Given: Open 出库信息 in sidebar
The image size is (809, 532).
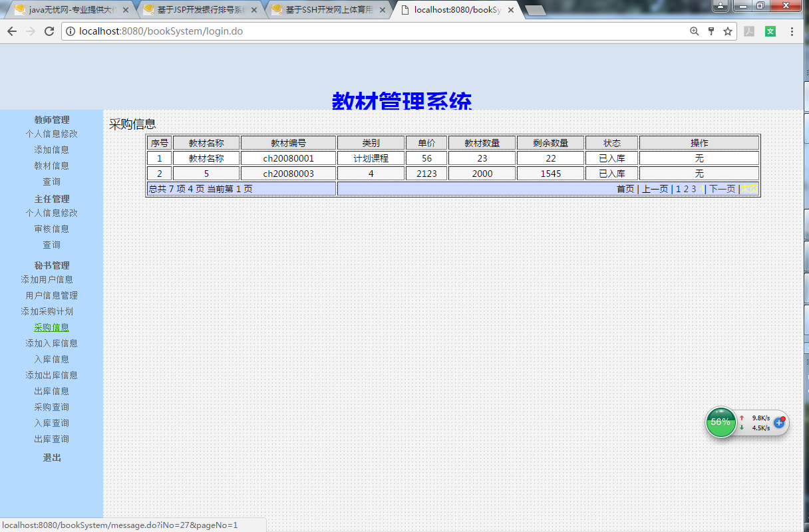Looking at the screenshot, I should 52,391.
